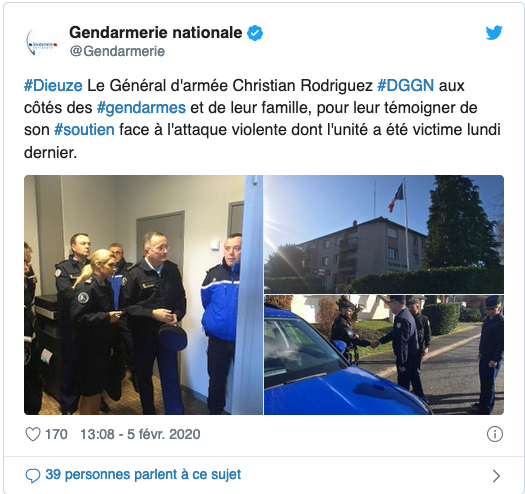This screenshot has height=494, width=525.
Task: Open the @Gendarmerie handle
Action: point(117,51)
